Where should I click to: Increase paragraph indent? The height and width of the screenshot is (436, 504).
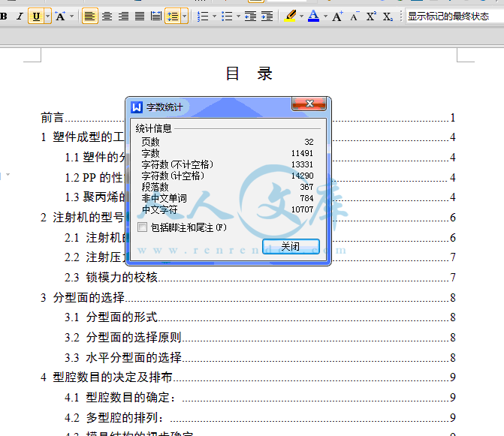pos(267,16)
